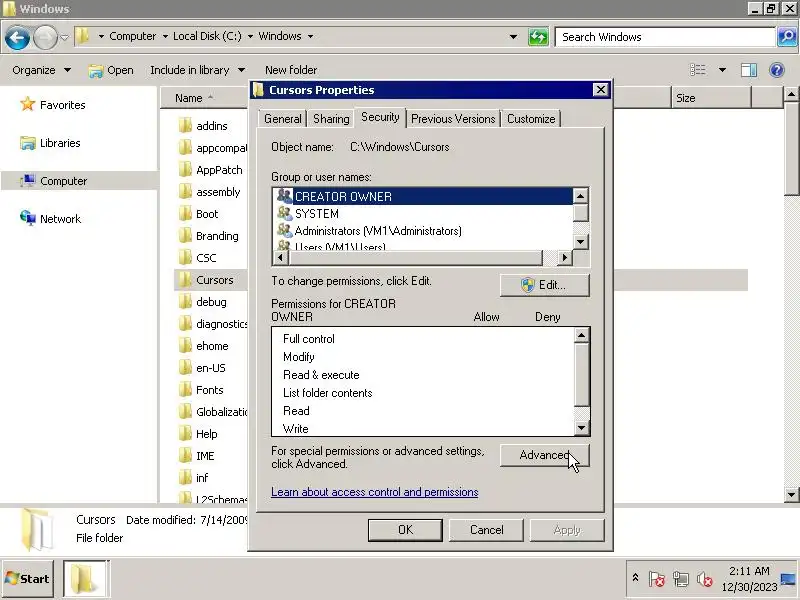The height and width of the screenshot is (600, 800).
Task: Expand Windows breadcrumb dropdown arrow
Action: [x=310, y=36]
